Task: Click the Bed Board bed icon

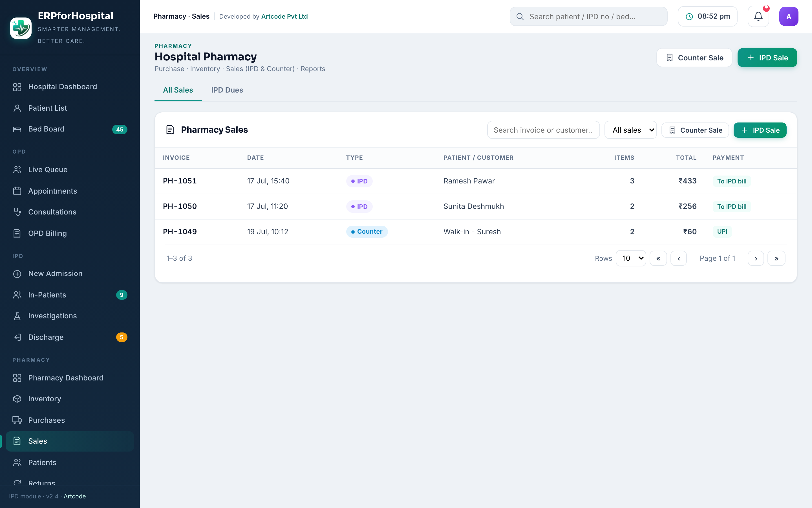Action: point(17,129)
